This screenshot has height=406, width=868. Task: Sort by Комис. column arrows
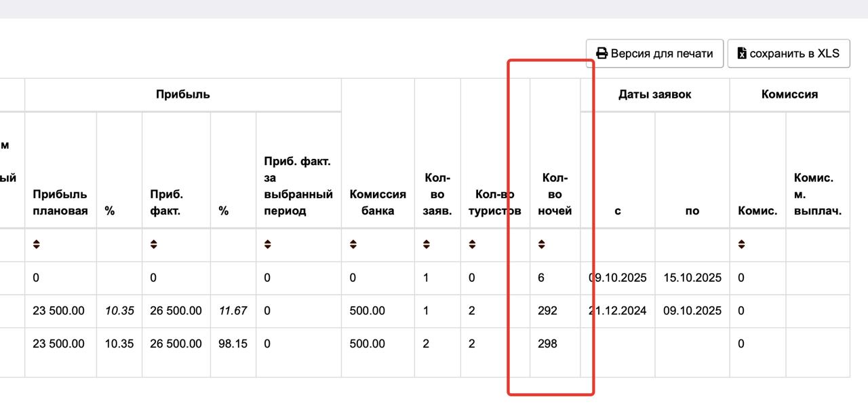(742, 244)
